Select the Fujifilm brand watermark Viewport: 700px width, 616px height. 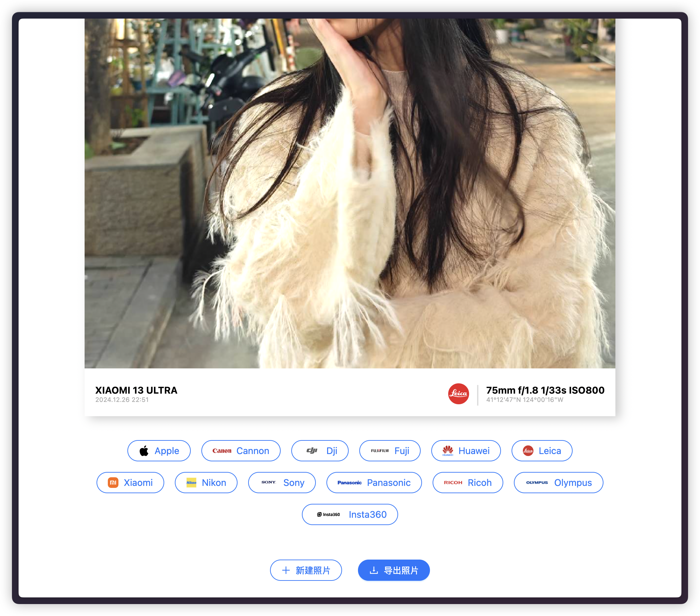(x=390, y=450)
